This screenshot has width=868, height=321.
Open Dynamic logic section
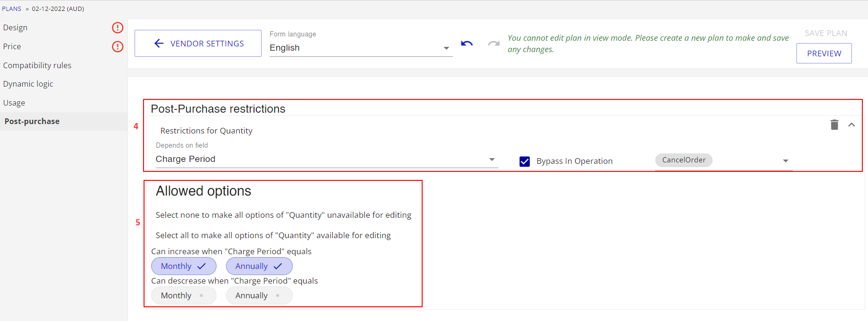coord(28,84)
